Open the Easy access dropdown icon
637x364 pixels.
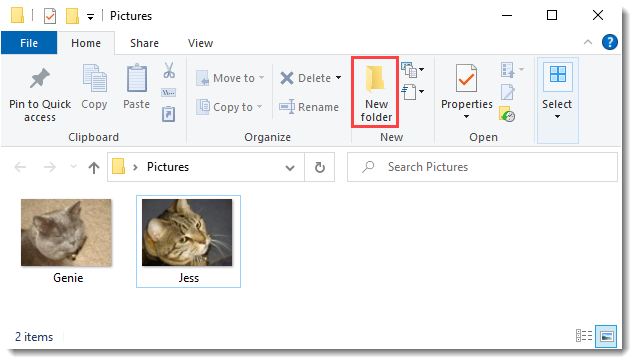point(412,92)
